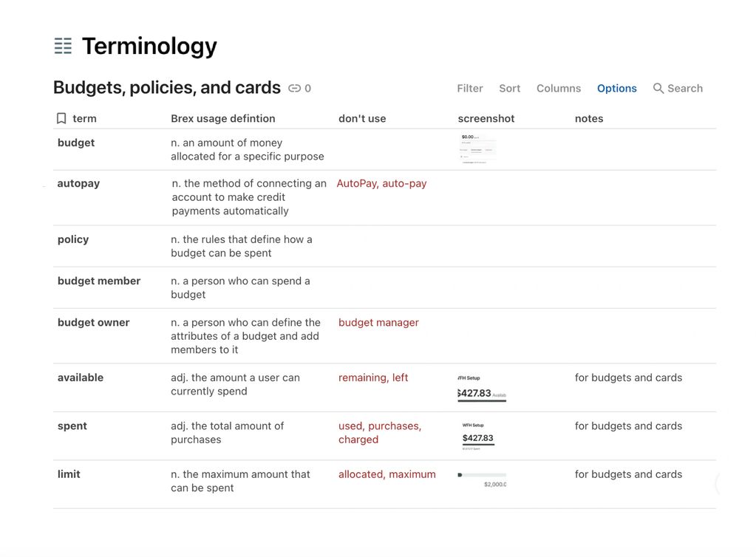Click the bookmark icon in term header

(61, 118)
